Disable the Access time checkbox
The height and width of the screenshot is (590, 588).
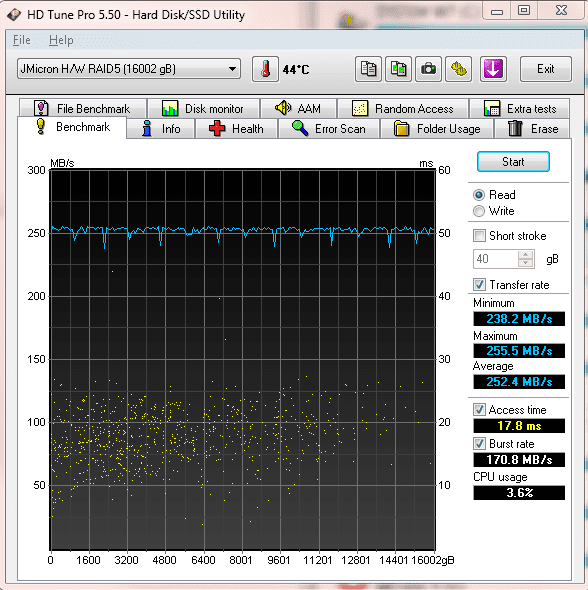click(479, 409)
